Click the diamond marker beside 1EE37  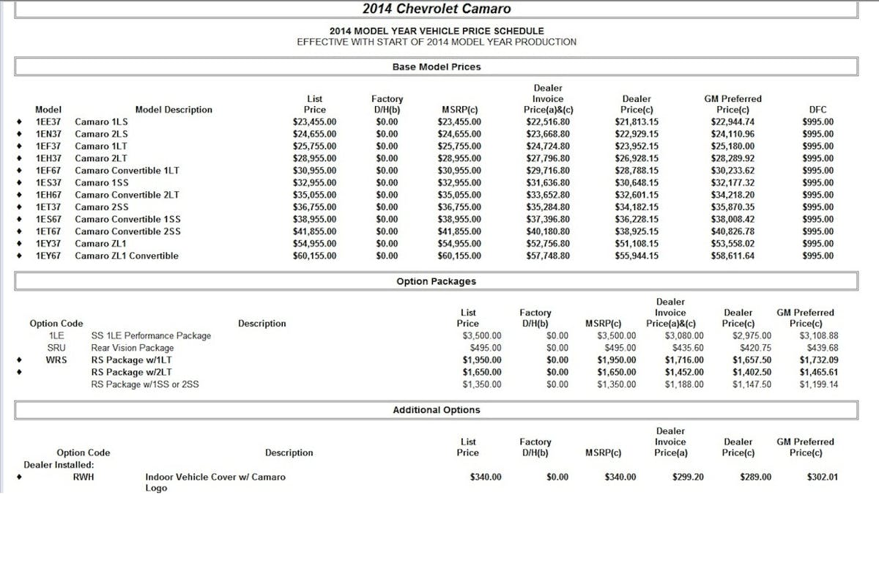pos(18,122)
